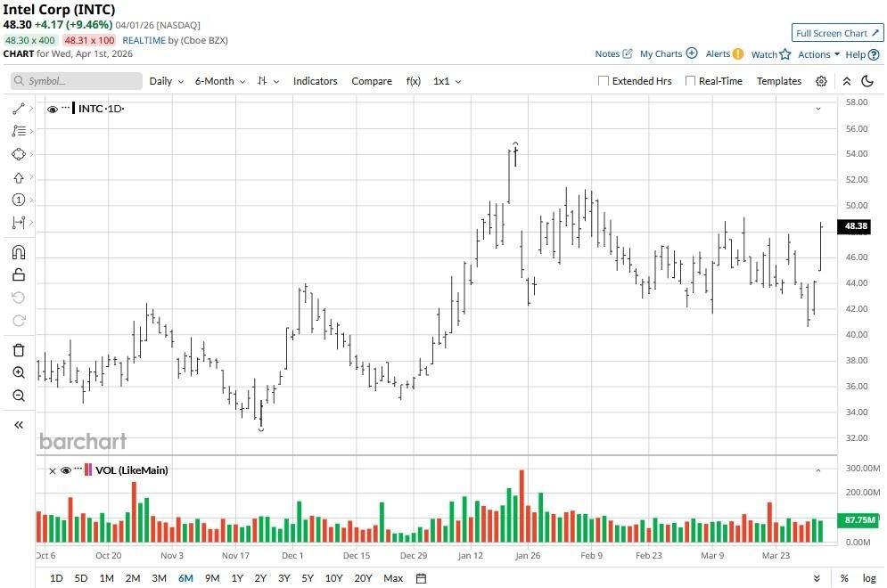Hide INTC price series eye icon
Image resolution: width=887 pixels, height=588 pixels.
click(x=53, y=109)
